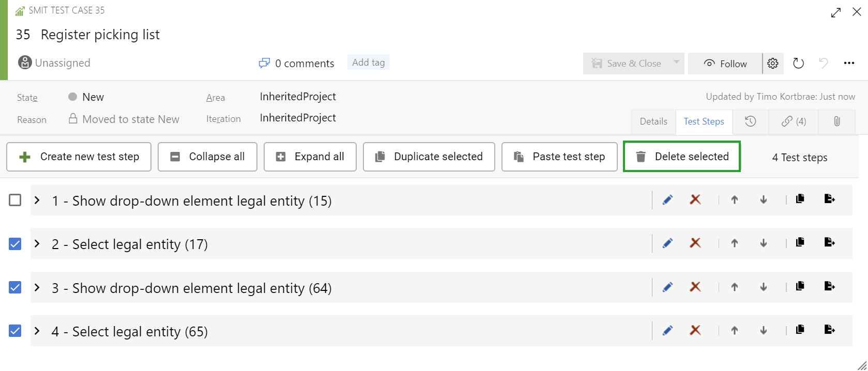Click Create new test step button
This screenshot has width=868, height=371.
79,157
